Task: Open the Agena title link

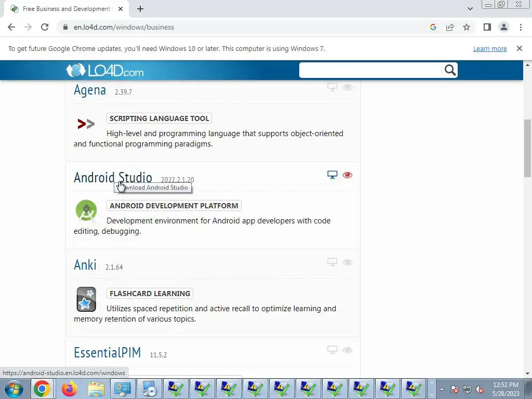Action: (90, 90)
